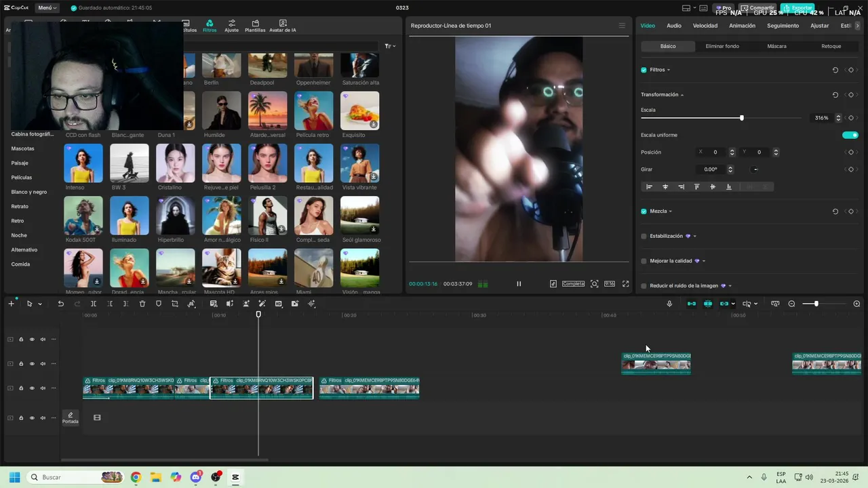868x488 pixels.
Task: Select the Máscara sub-tab
Action: click(x=776, y=46)
